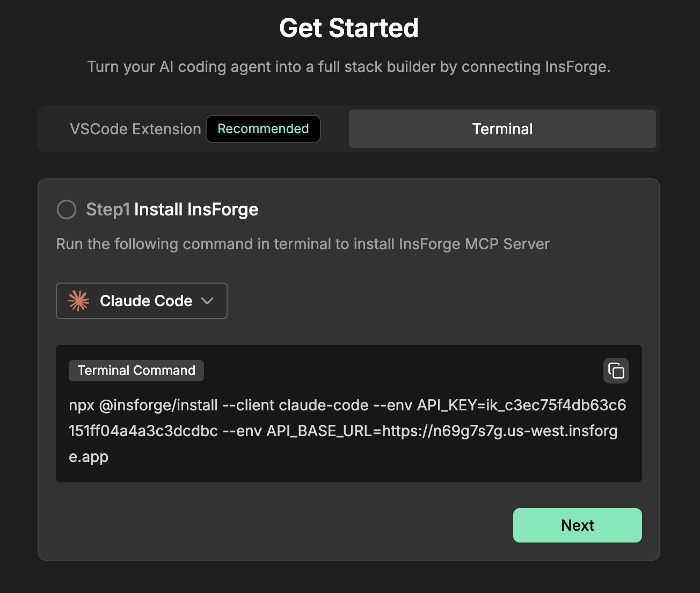This screenshot has height=593, width=700.
Task: Click the 'Step1' gray label
Action: point(108,209)
